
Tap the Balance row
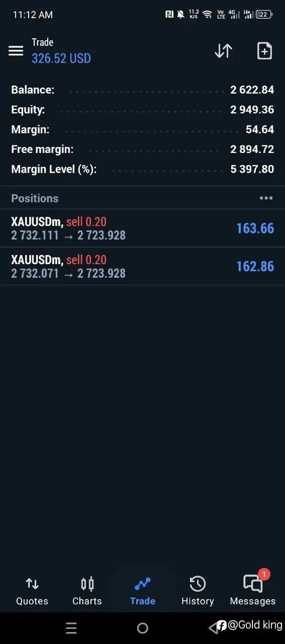pos(142,90)
